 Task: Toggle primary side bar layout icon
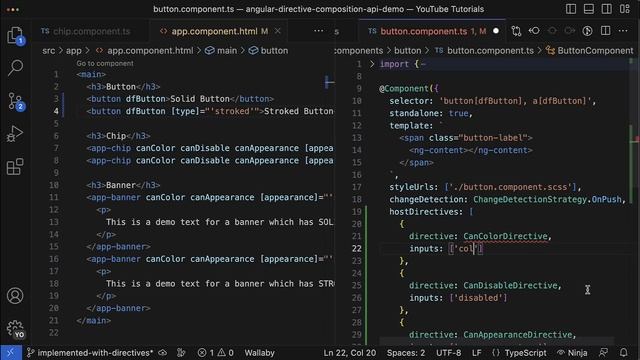(571, 9)
